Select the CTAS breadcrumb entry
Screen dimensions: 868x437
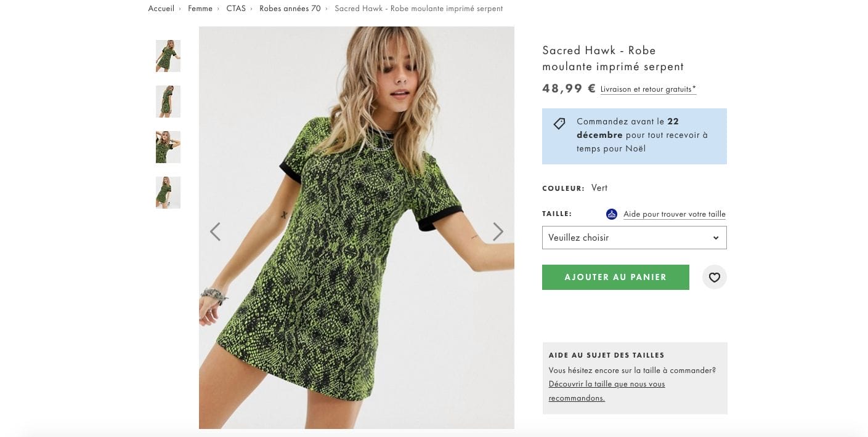point(236,9)
